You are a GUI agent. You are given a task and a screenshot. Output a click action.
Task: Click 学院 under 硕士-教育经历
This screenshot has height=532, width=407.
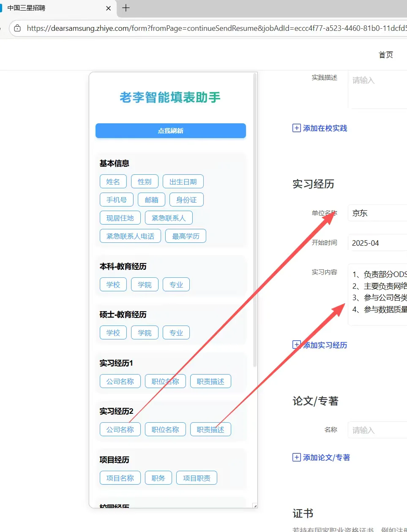tap(145, 333)
